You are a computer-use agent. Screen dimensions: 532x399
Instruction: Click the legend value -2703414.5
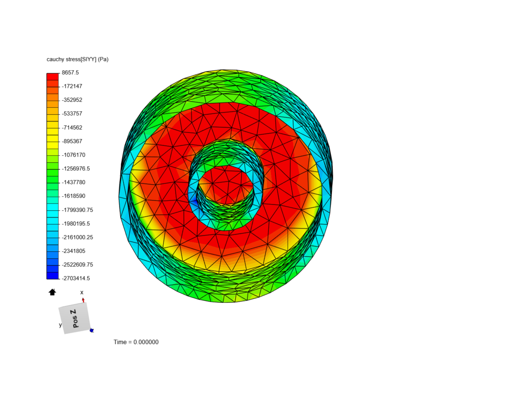pos(76,278)
